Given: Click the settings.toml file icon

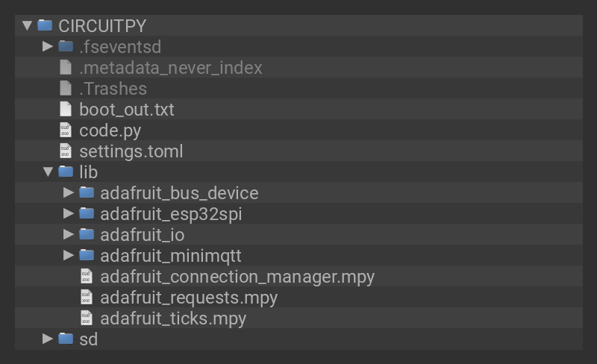Looking at the screenshot, I should 66,151.
